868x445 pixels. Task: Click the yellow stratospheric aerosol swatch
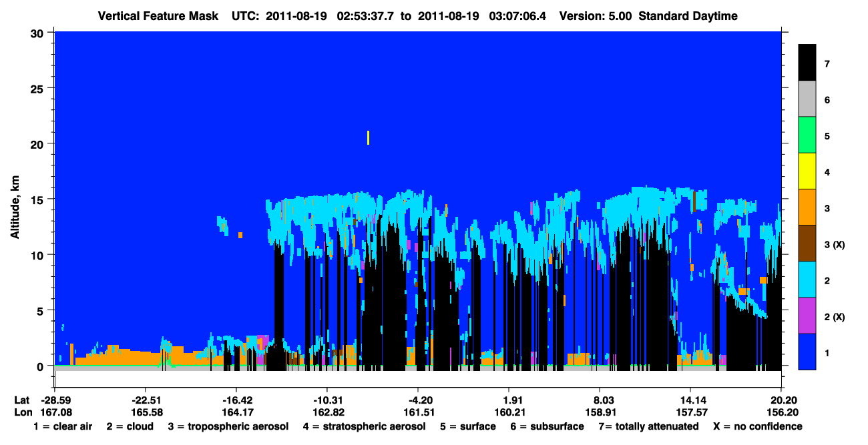point(807,171)
